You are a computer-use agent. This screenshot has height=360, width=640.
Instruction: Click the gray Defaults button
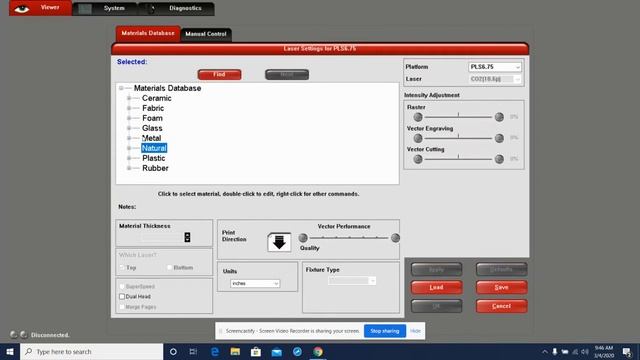(x=501, y=270)
